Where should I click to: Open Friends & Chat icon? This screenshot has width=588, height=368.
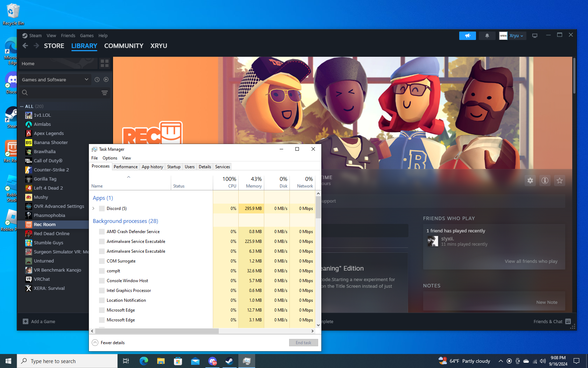[x=568, y=321]
